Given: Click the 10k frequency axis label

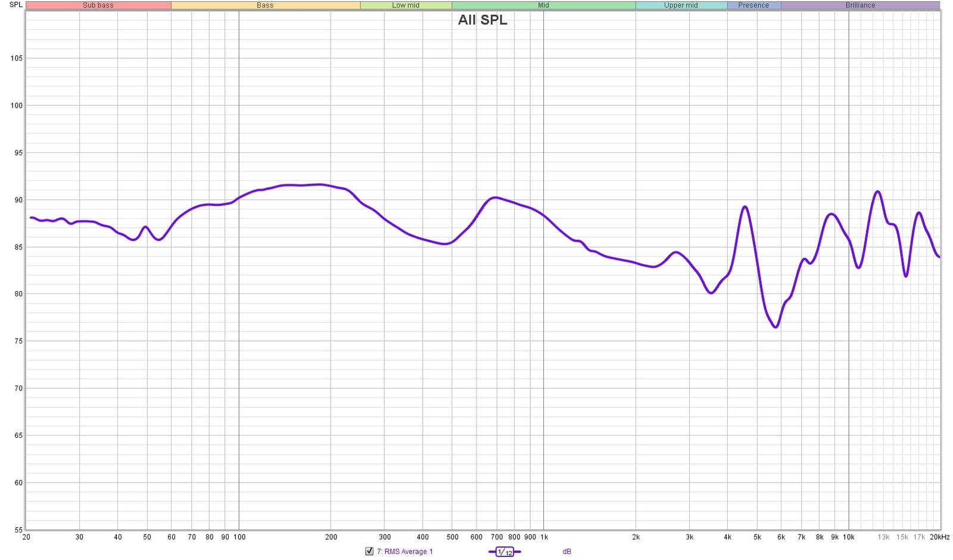Looking at the screenshot, I should point(848,537).
